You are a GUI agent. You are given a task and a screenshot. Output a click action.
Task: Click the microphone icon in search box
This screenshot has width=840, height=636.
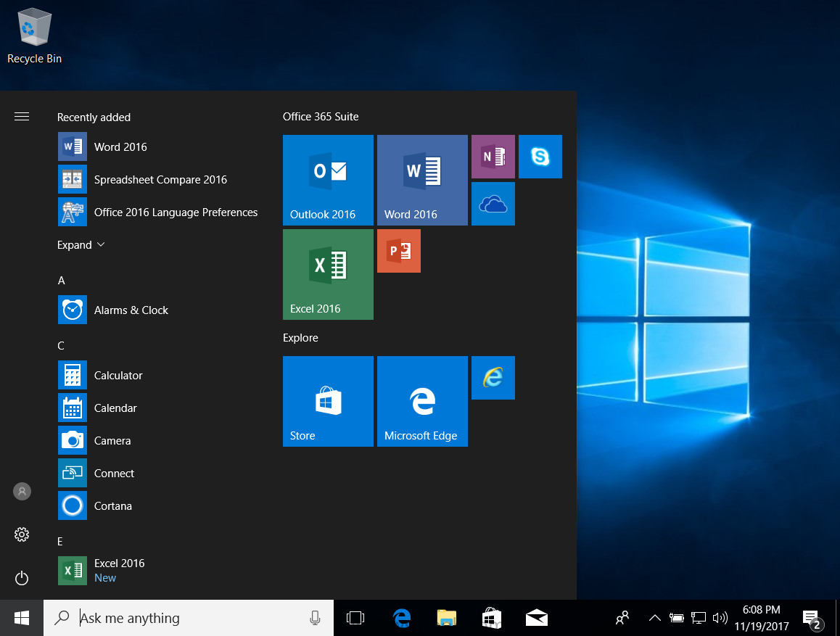click(x=315, y=618)
